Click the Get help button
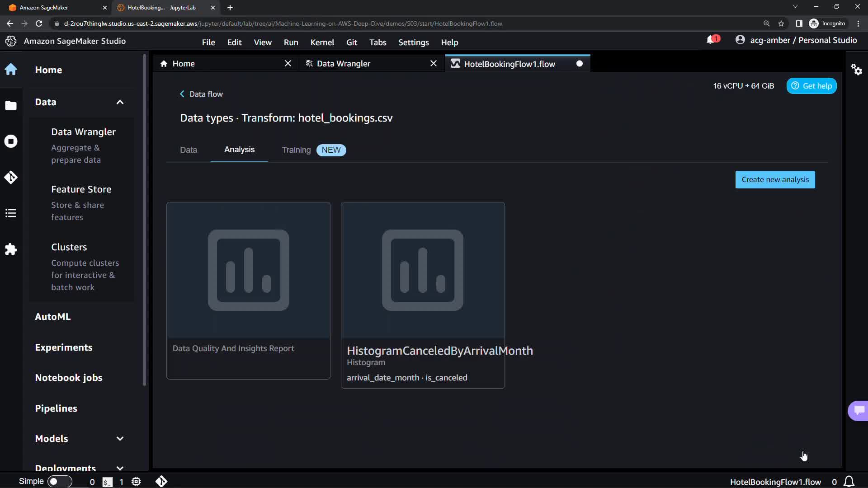Image resolution: width=868 pixels, height=488 pixels. (x=811, y=86)
